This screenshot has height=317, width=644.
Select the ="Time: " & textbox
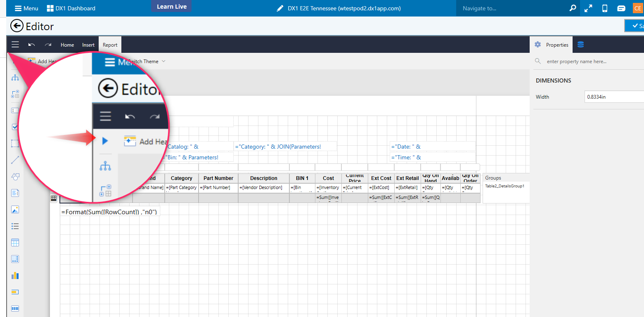point(433,157)
